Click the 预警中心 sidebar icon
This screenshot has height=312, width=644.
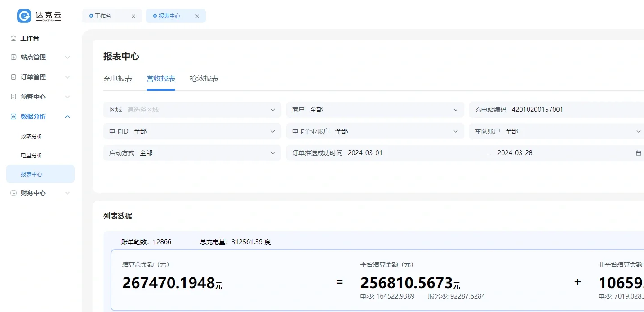(x=13, y=97)
